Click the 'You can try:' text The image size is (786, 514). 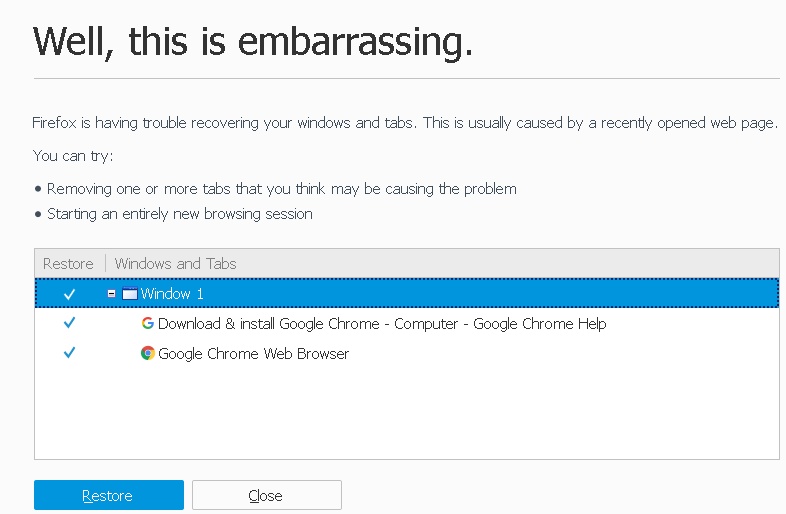[73, 156]
